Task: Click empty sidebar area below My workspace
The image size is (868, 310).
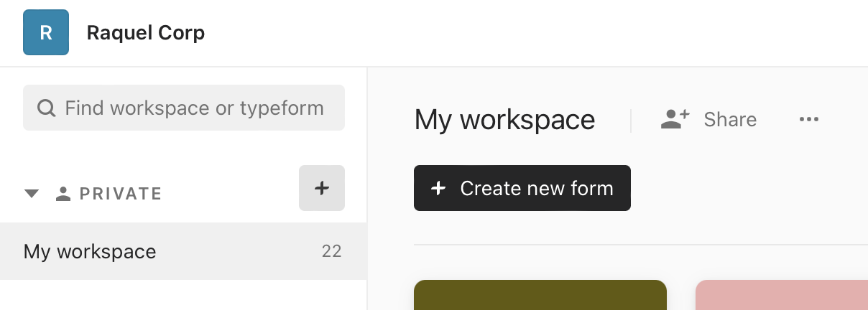Action: click(183, 295)
